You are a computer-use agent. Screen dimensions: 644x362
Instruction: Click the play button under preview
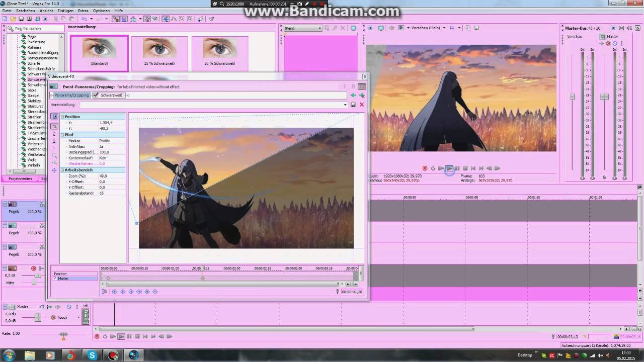pos(449,168)
